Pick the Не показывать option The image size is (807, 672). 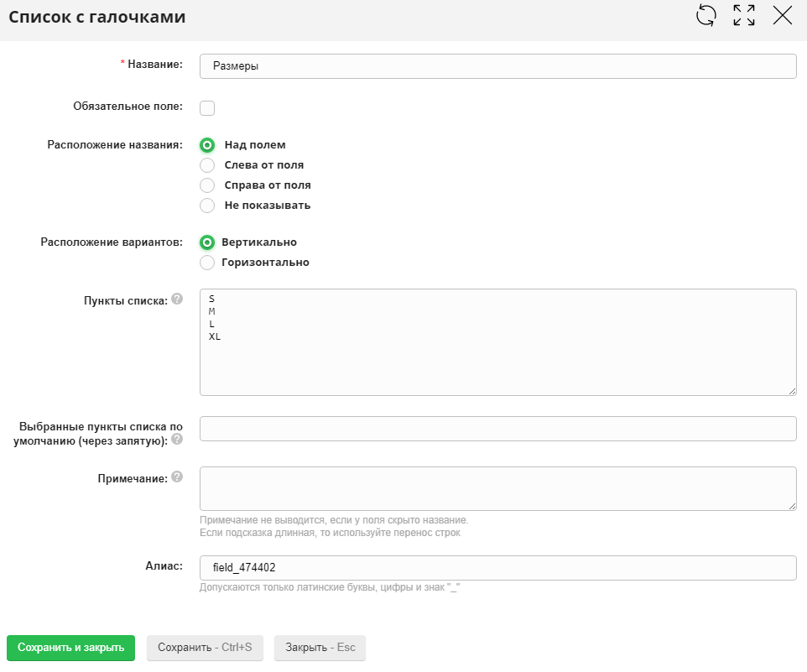point(207,206)
